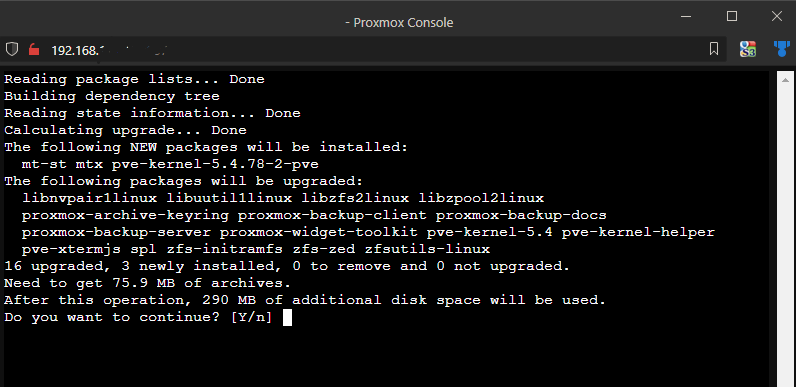796x387 pixels.
Task: Open the insecure connection lock icon
Action: (34, 49)
